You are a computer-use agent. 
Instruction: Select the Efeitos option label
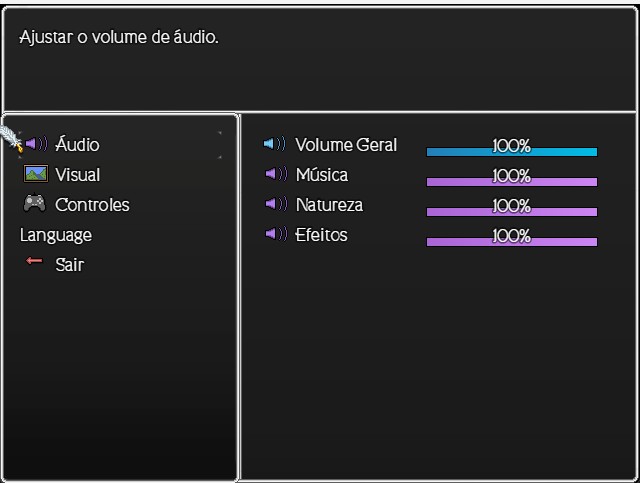(x=321, y=235)
